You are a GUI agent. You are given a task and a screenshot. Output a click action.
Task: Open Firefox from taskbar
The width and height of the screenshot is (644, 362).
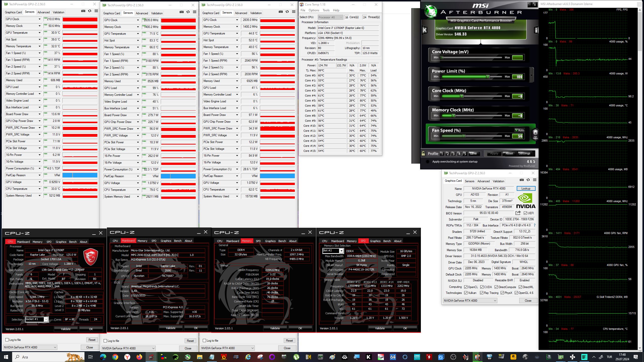coord(139,357)
